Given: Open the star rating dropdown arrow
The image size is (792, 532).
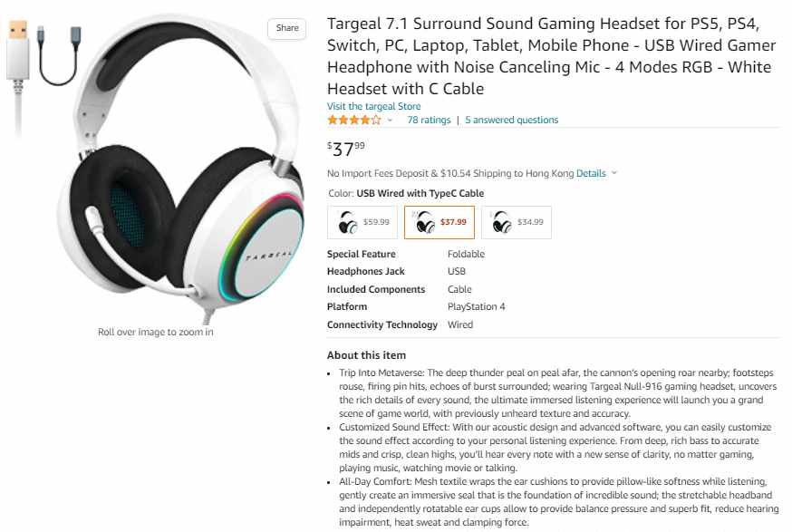Looking at the screenshot, I should (x=390, y=121).
